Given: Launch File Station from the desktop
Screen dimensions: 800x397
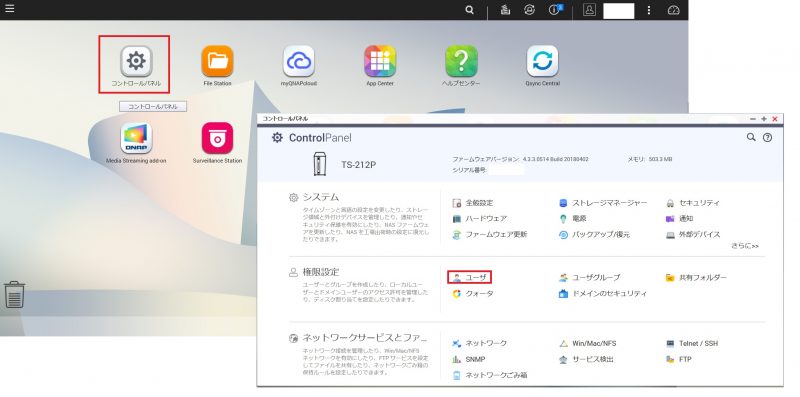Looking at the screenshot, I should tap(217, 65).
